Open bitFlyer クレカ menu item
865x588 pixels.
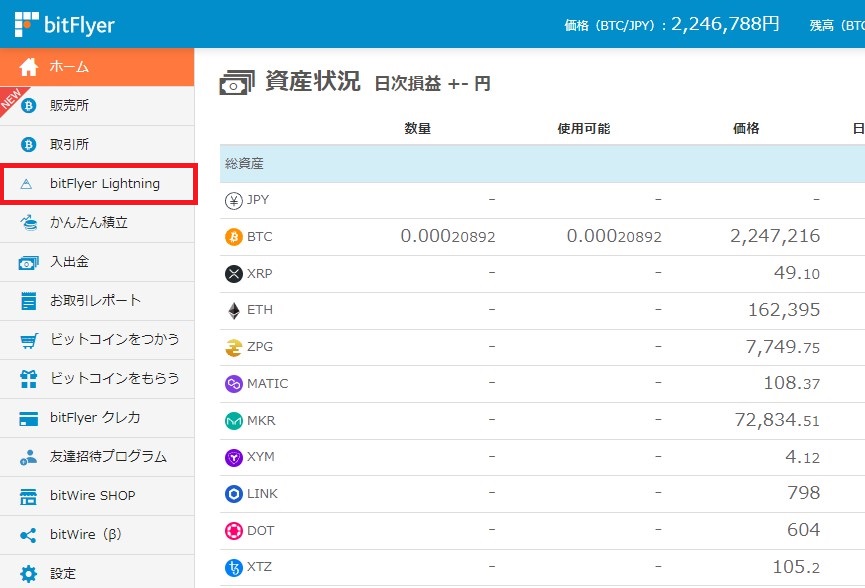97,418
